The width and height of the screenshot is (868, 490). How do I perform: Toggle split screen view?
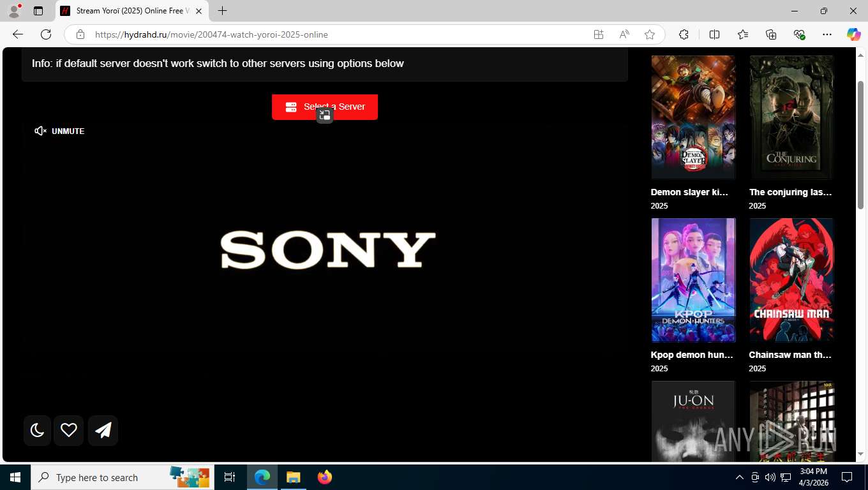(x=714, y=34)
